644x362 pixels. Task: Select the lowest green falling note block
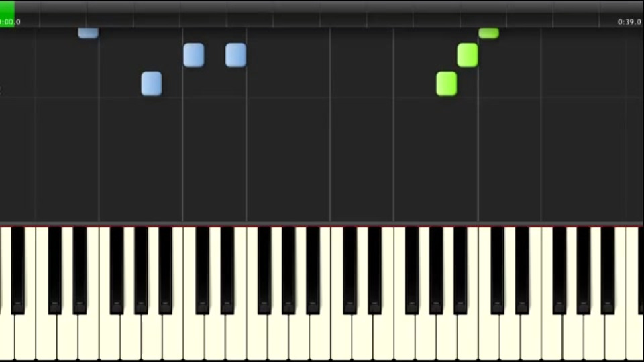(447, 84)
